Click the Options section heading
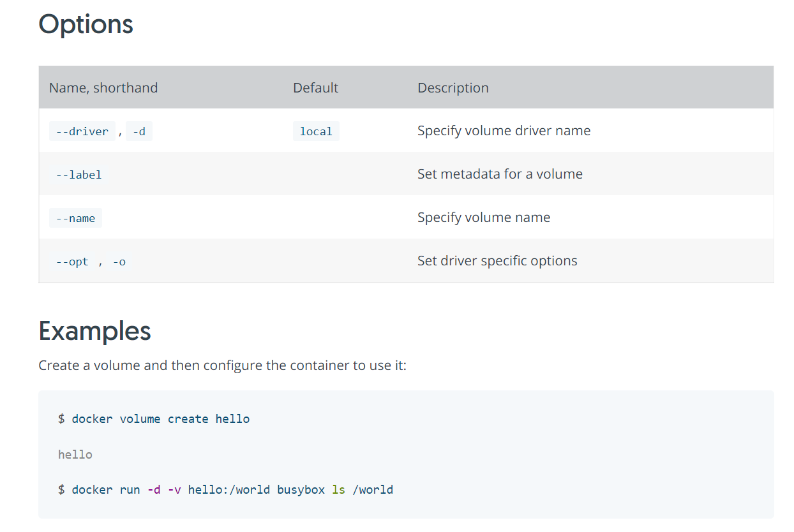Image resolution: width=794 pixels, height=532 pixels. pyautogui.click(x=86, y=25)
